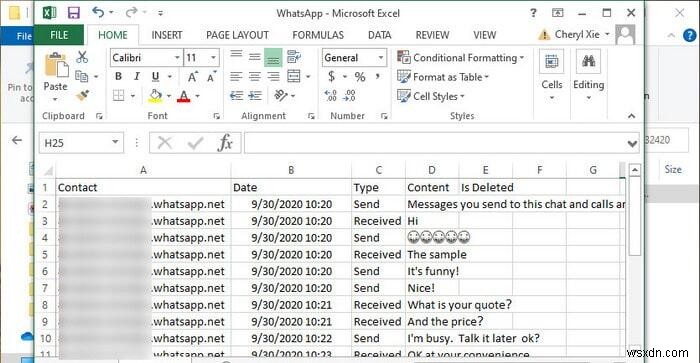The height and width of the screenshot is (363, 700).
Task: Open the PAGE LAYOUT tab
Action: pyautogui.click(x=237, y=35)
